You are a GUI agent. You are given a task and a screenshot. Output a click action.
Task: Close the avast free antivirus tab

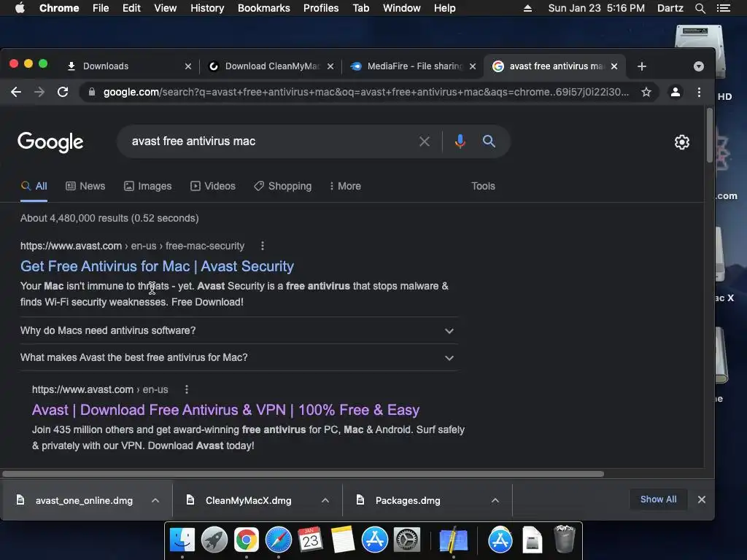coord(614,66)
